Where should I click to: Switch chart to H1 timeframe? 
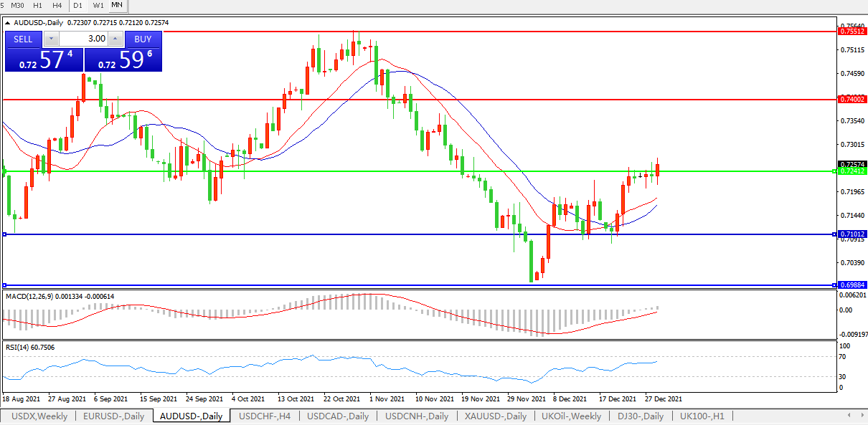point(38,5)
